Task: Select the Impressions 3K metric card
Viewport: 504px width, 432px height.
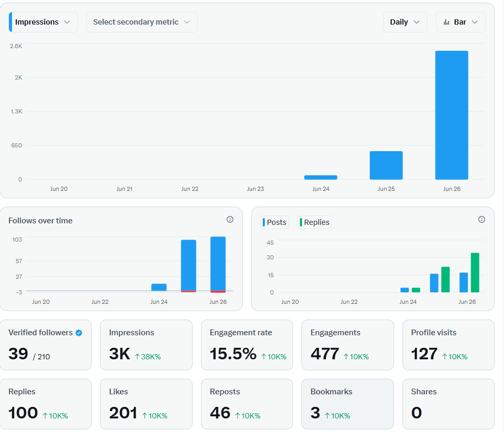Action: tap(146, 345)
